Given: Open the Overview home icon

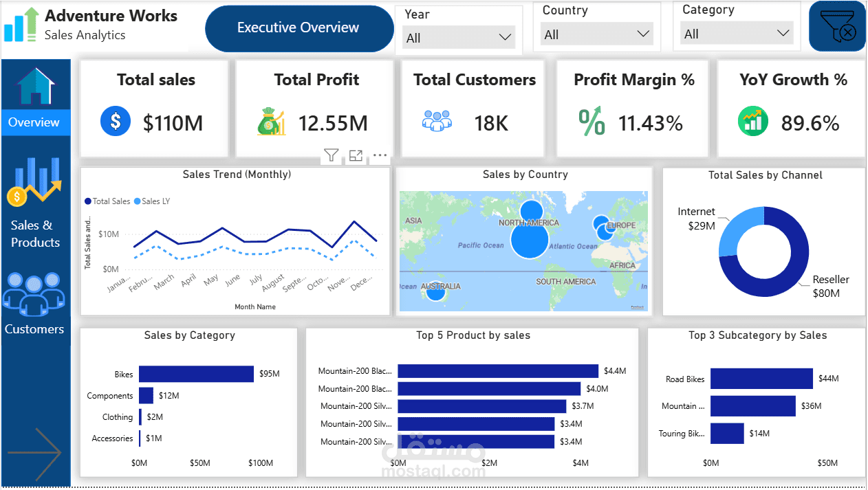Looking at the screenshot, I should point(36,85).
